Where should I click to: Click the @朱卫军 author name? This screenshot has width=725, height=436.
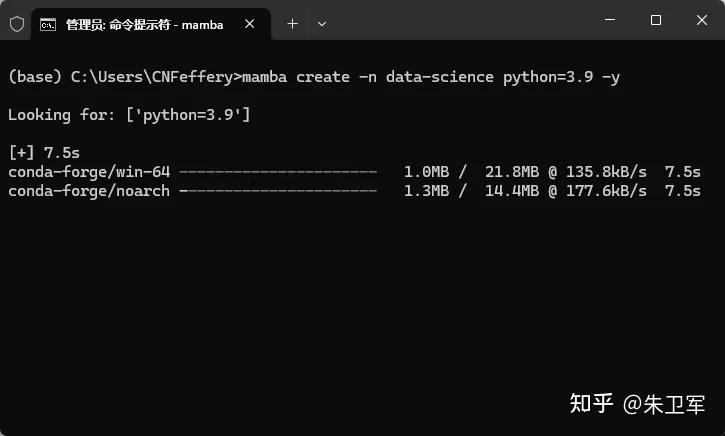[665, 404]
